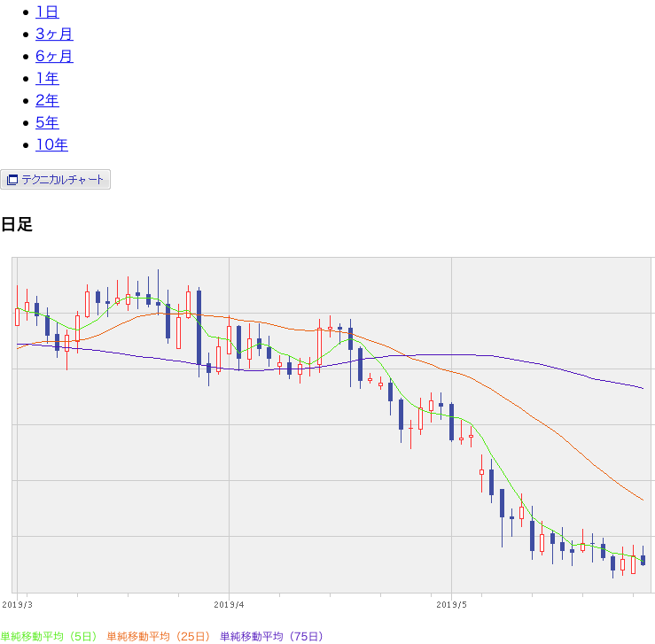Click the 2019/4 axis label
The height and width of the screenshot is (644, 655).
[x=229, y=605]
